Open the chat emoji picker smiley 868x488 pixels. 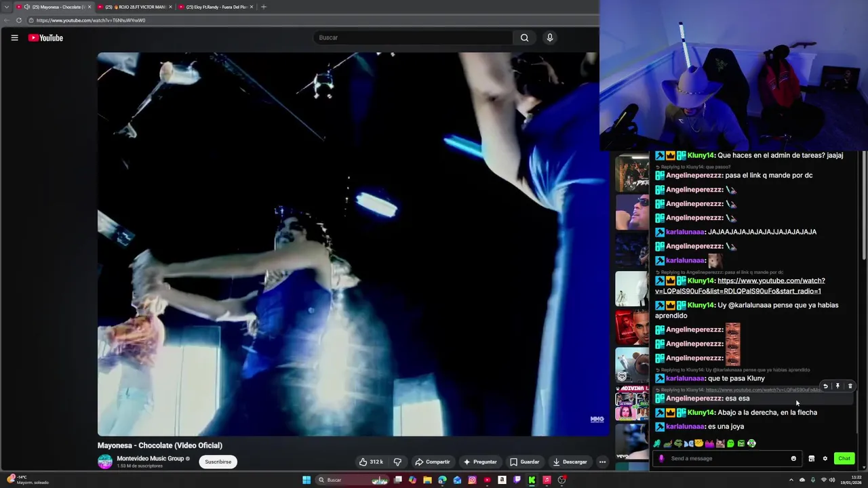(793, 459)
